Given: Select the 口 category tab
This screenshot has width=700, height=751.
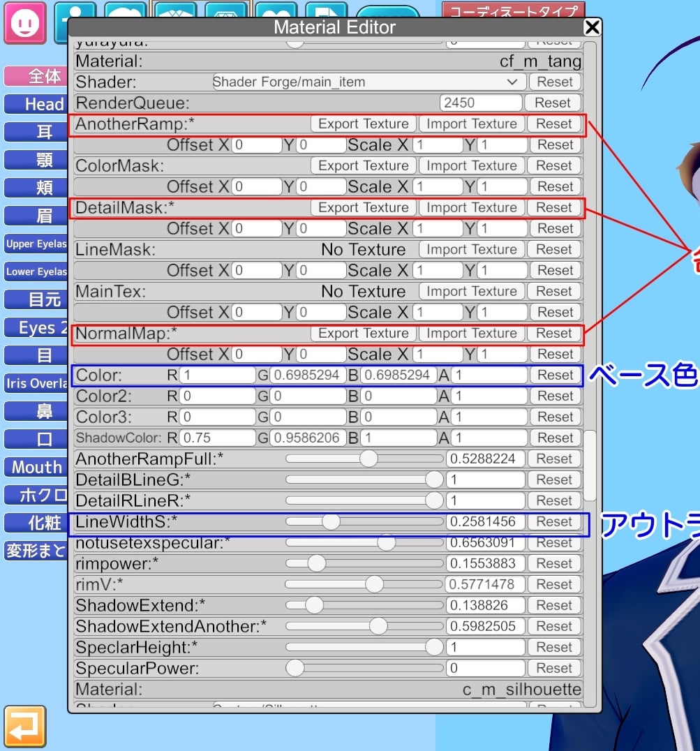Looking at the screenshot, I should 36,439.
